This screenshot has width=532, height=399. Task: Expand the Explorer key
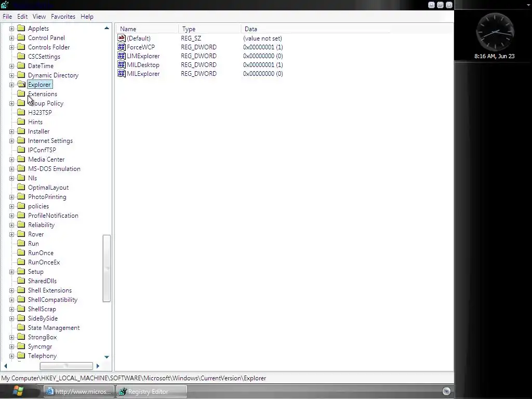tap(11, 85)
